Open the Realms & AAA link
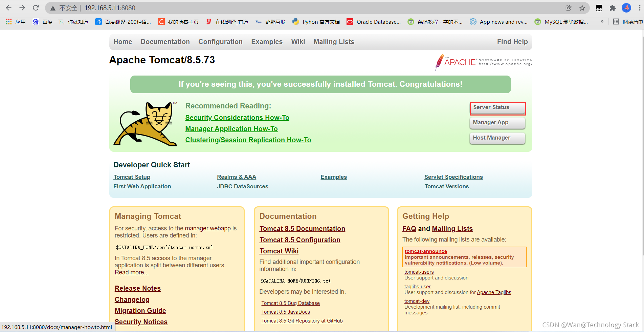Viewport: 644px width, 332px height. 237,177
